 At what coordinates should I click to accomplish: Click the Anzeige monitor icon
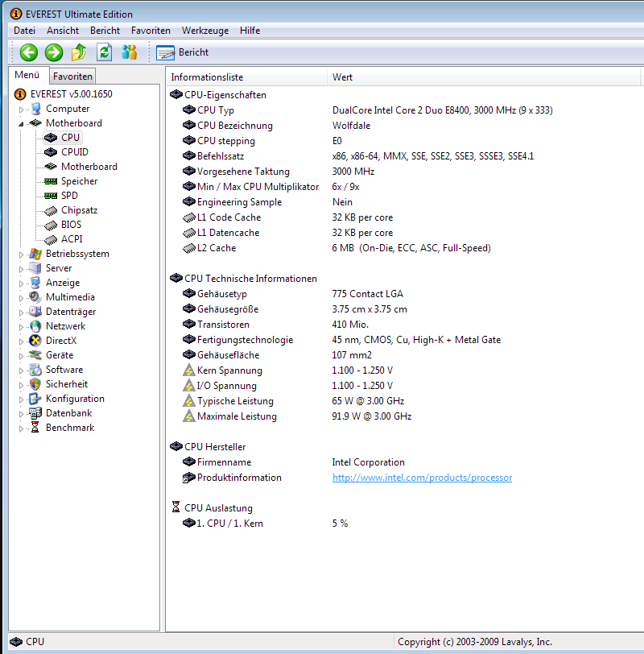click(x=35, y=283)
